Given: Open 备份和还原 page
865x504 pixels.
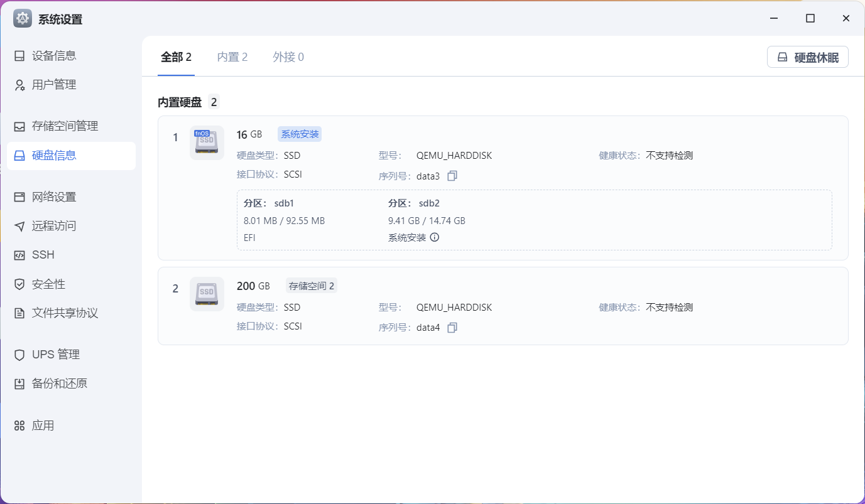Looking at the screenshot, I should 59,383.
